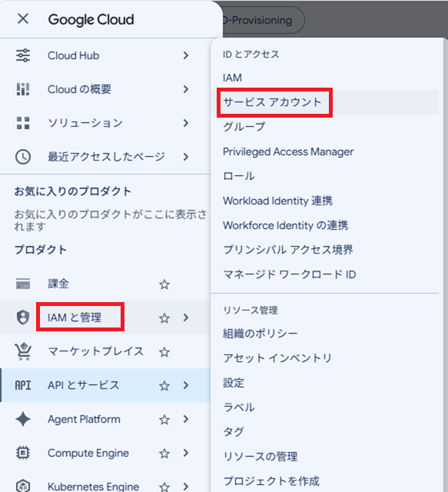
Task: Toggle the favorite star for IAM と管理
Action: (x=164, y=318)
